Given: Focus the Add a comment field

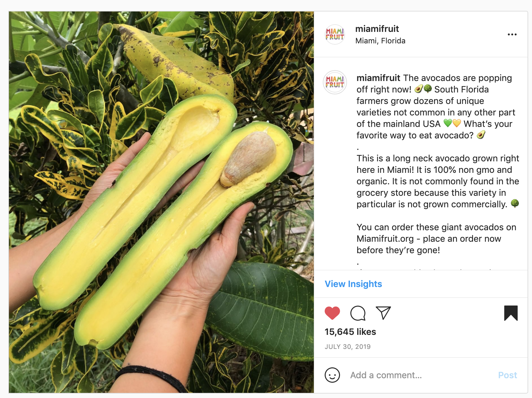Looking at the screenshot, I should 421,375.
